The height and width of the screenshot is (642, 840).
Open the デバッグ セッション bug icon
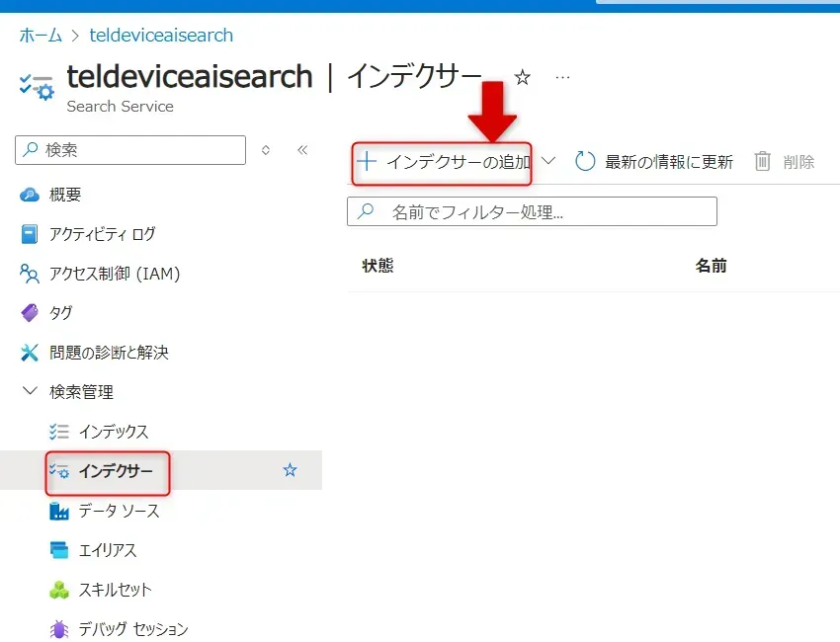coord(59,629)
